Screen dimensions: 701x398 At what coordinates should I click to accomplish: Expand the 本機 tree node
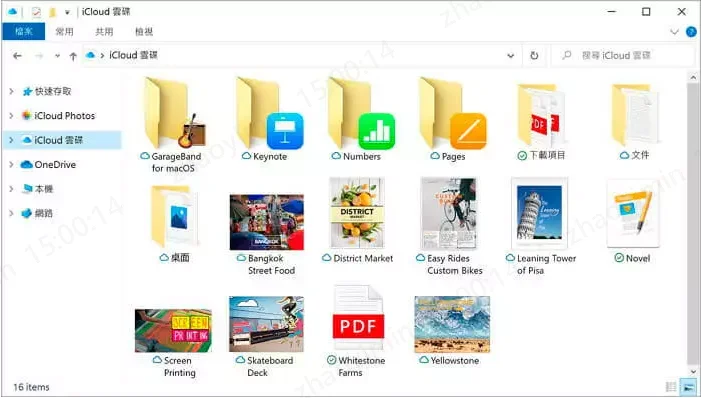point(11,189)
